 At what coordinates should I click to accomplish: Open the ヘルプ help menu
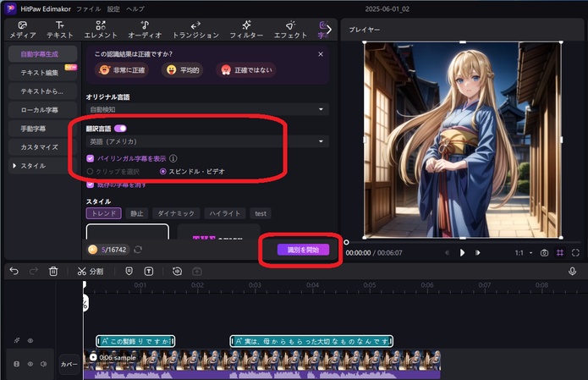[x=135, y=8]
